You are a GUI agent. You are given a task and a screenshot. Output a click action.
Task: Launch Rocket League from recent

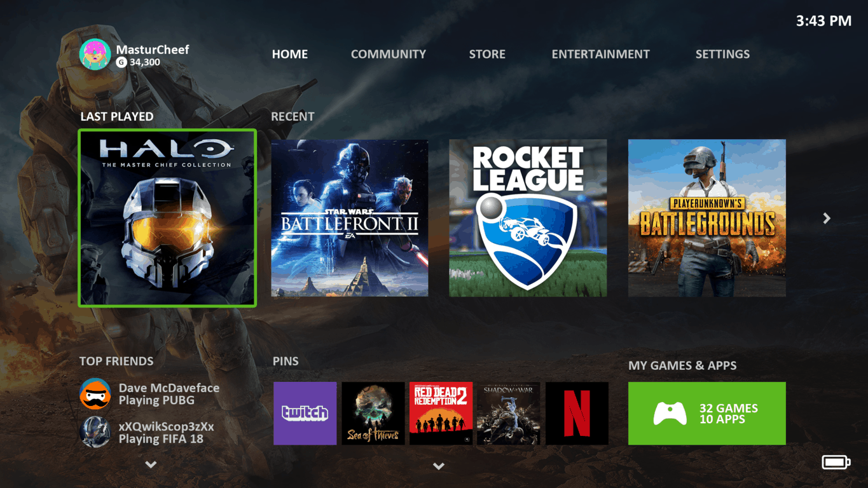click(x=528, y=218)
